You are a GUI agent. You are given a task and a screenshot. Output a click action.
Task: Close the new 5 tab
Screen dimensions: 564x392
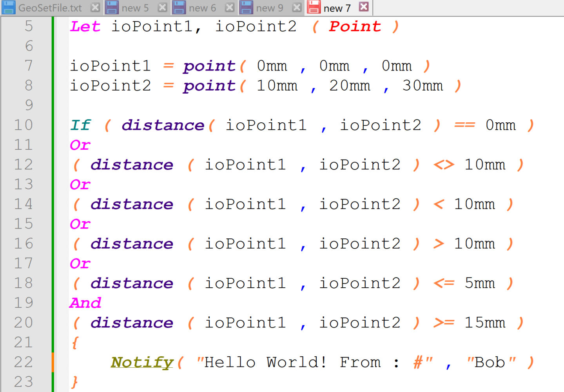[x=162, y=7]
